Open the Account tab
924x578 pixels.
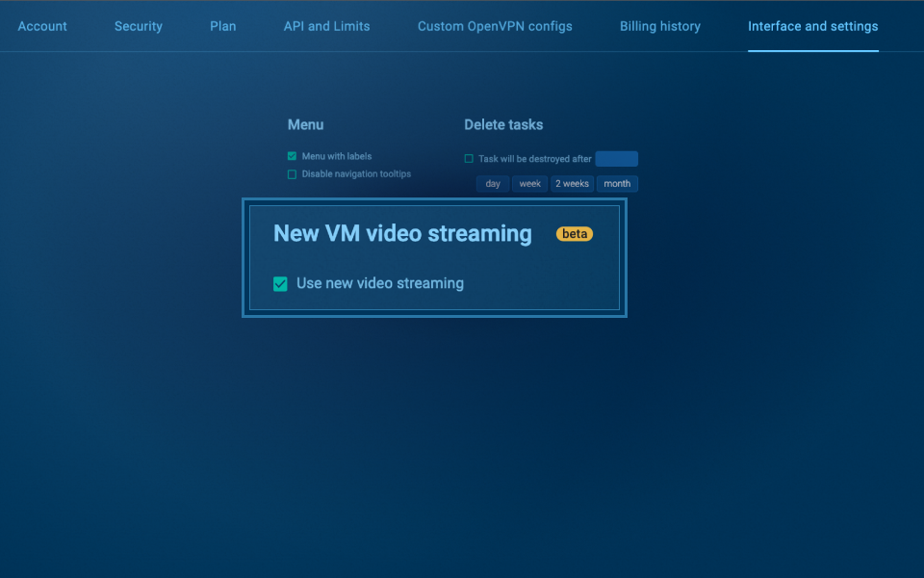42,26
